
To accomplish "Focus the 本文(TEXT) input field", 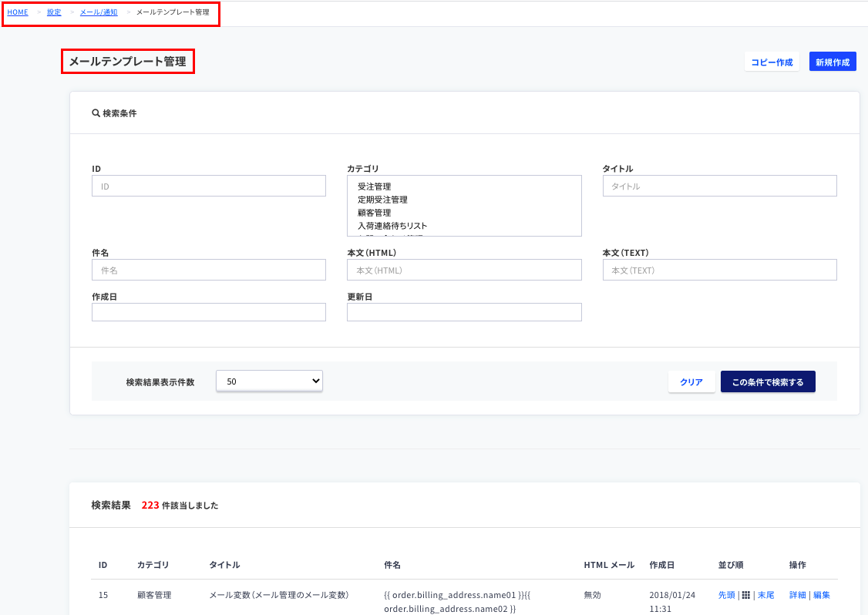I will pyautogui.click(x=720, y=271).
